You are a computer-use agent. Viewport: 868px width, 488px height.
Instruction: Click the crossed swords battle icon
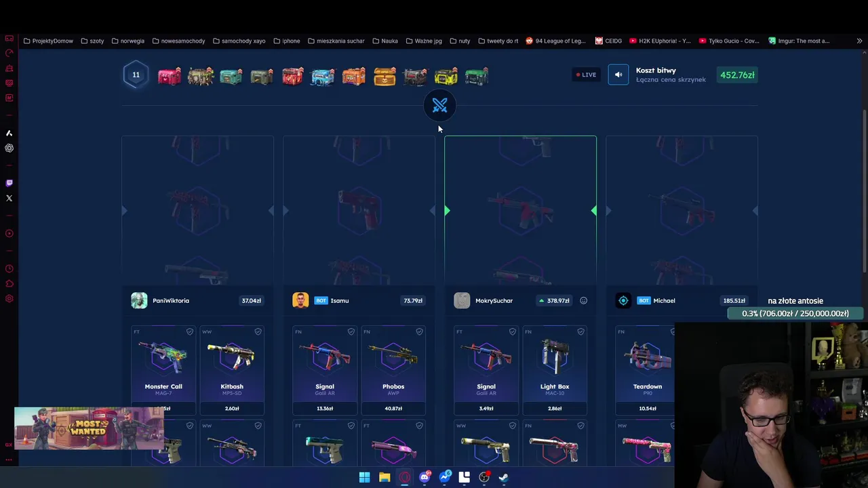[439, 105]
